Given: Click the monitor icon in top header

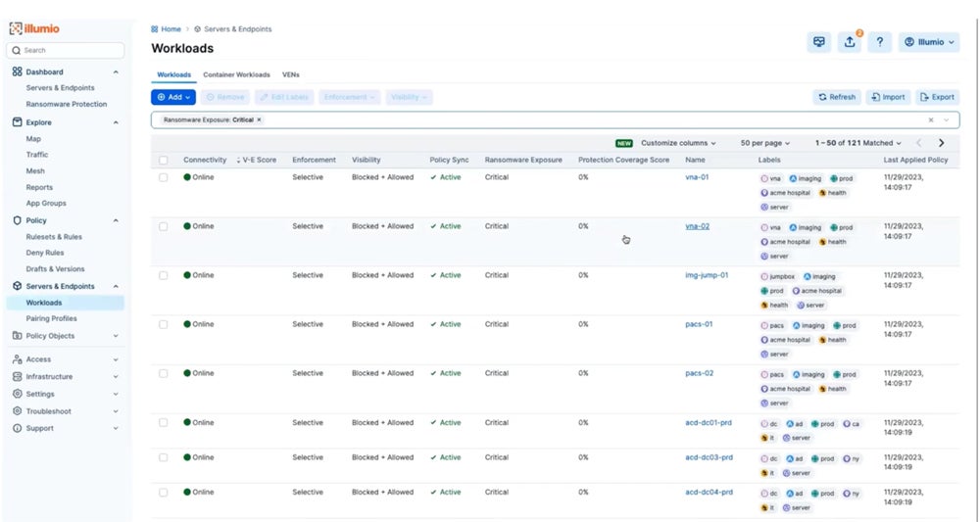Looking at the screenshot, I should 819,42.
